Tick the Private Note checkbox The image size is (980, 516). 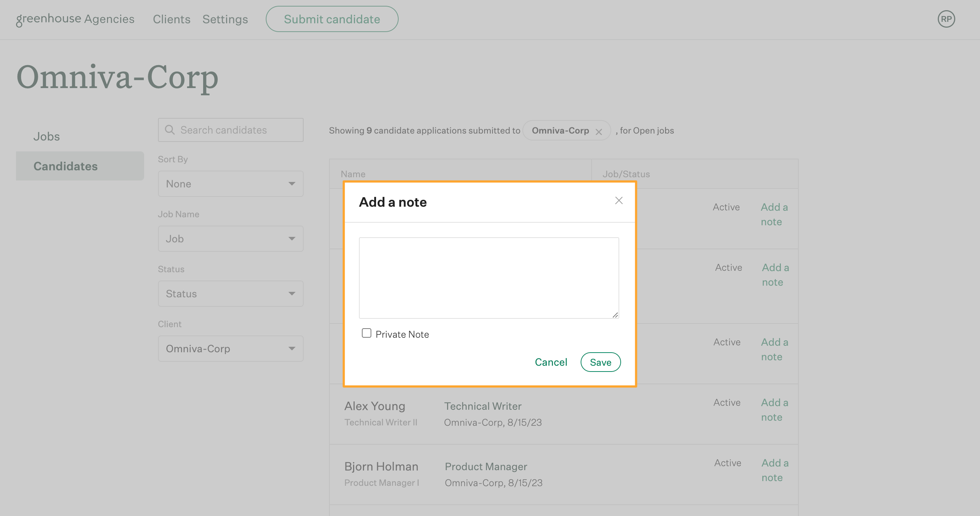(366, 333)
